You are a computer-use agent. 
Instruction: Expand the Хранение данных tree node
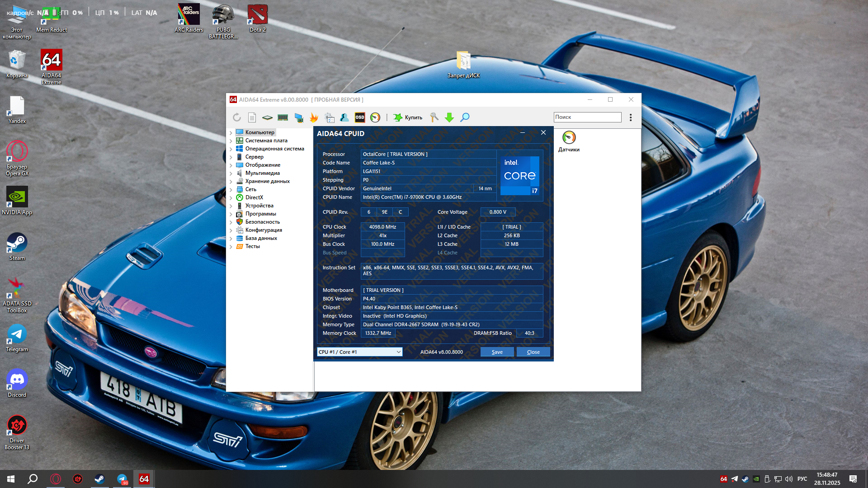tap(231, 182)
